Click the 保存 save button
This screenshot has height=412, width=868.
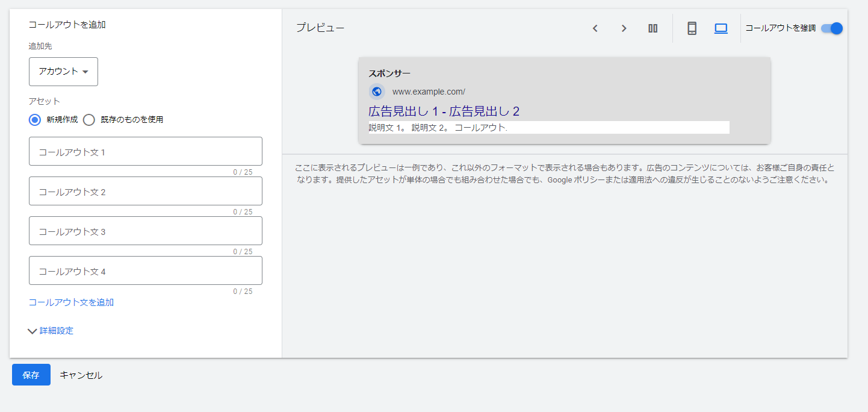point(31,375)
